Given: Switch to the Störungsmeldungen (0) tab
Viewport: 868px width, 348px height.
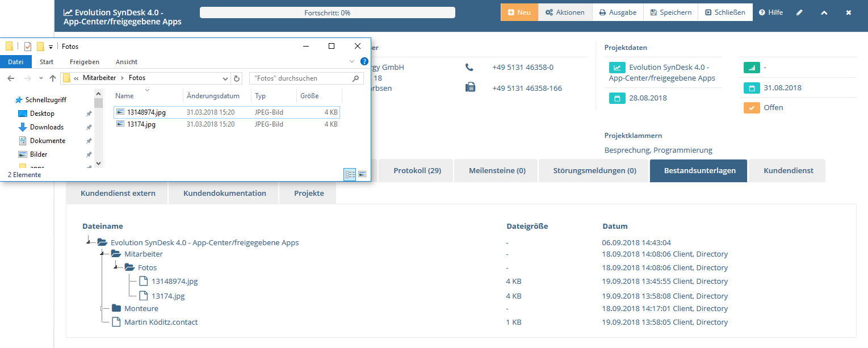Looking at the screenshot, I should 594,170.
